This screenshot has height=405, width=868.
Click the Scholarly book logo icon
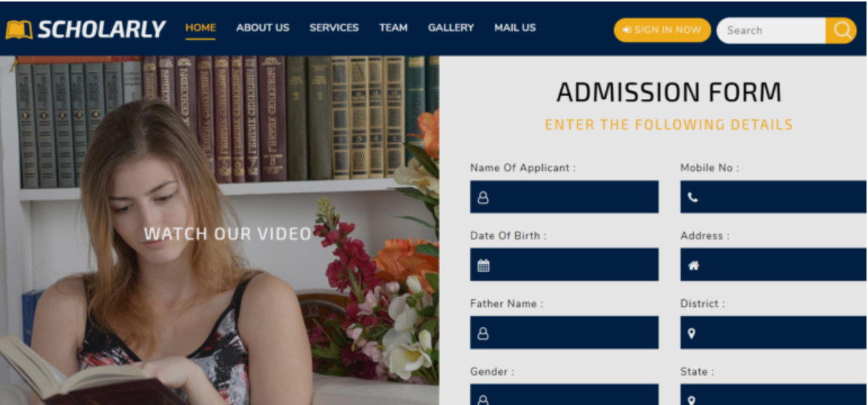coord(19,30)
